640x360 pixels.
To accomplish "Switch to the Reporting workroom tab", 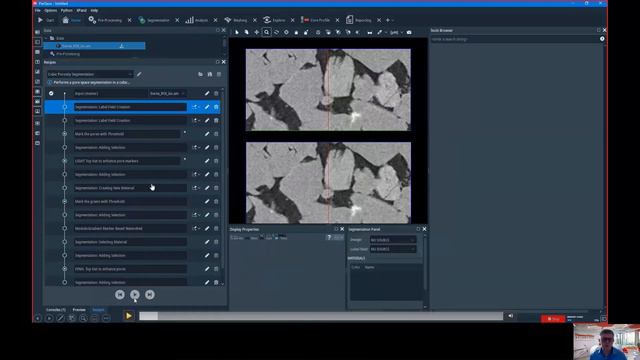I will point(359,20).
